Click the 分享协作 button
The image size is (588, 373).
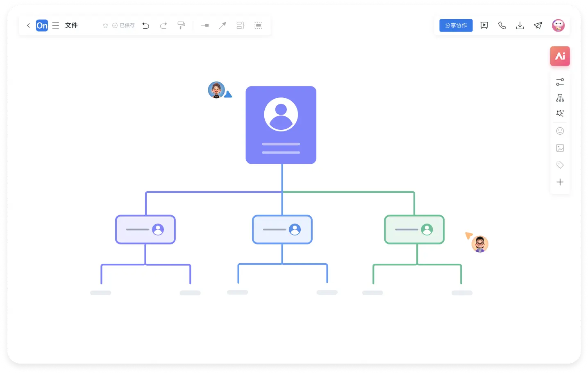tap(456, 25)
